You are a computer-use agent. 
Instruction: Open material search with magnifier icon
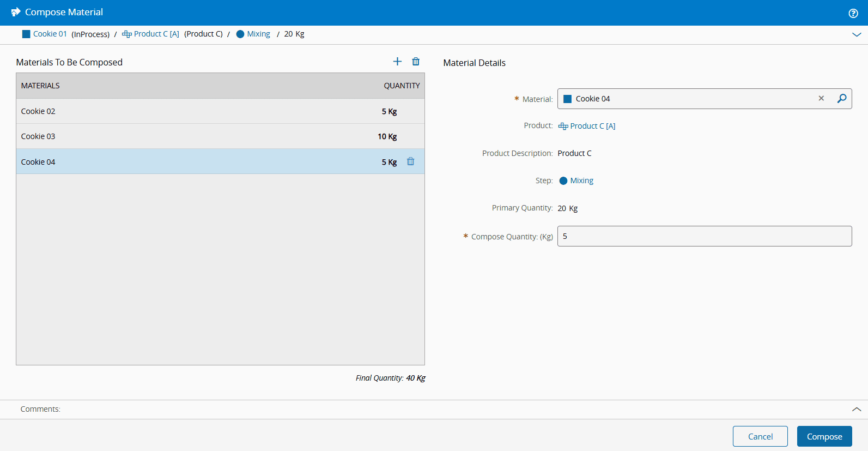pyautogui.click(x=842, y=99)
